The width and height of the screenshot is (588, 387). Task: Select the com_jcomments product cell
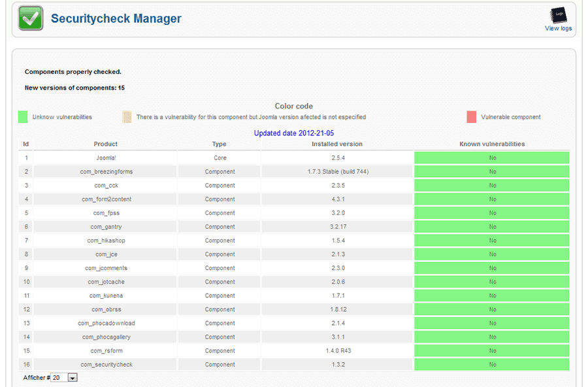[106, 268]
